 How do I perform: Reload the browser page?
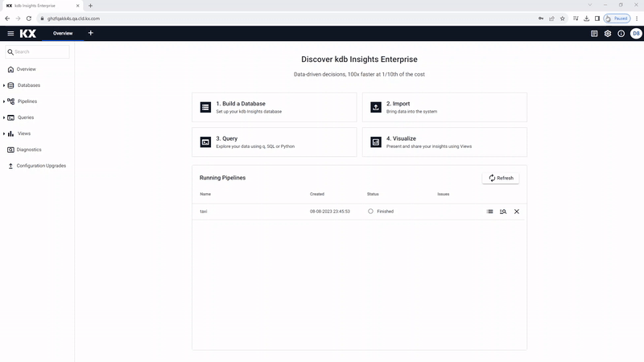tap(29, 19)
